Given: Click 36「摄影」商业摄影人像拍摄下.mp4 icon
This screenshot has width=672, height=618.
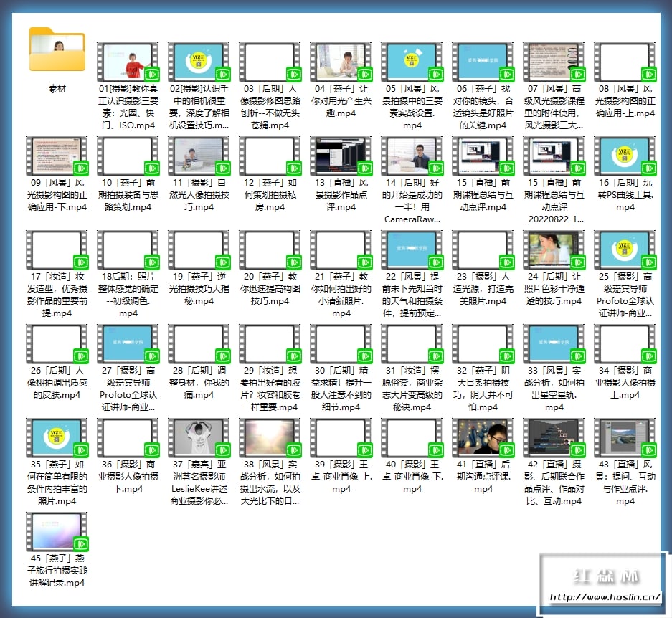Looking at the screenshot, I should (x=128, y=437).
